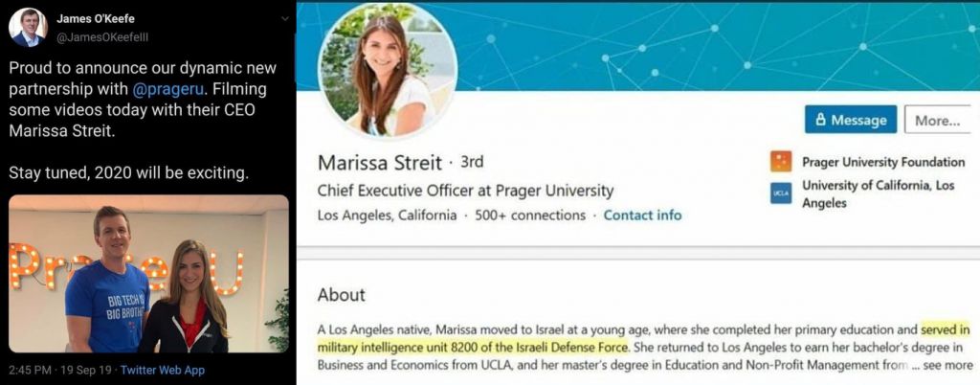Screen dimensions: 980x385
Task: Open the photo attached to the tweet
Action: [x=148, y=273]
